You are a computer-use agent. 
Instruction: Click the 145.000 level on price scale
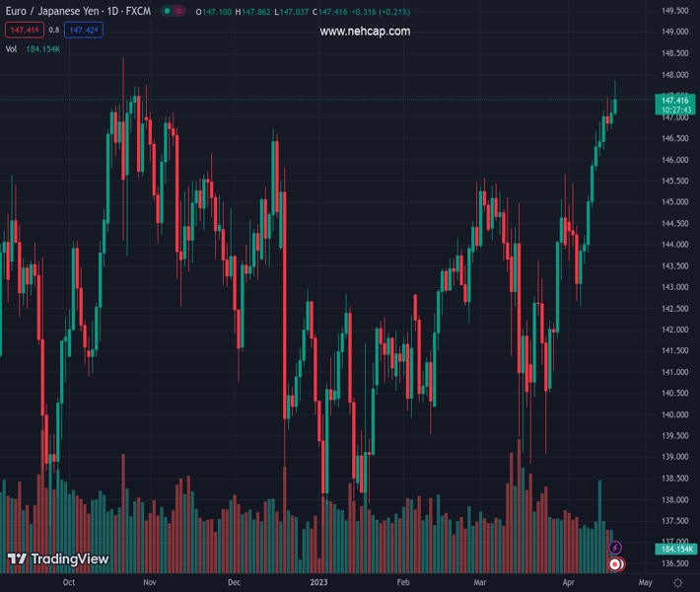pyautogui.click(x=674, y=202)
